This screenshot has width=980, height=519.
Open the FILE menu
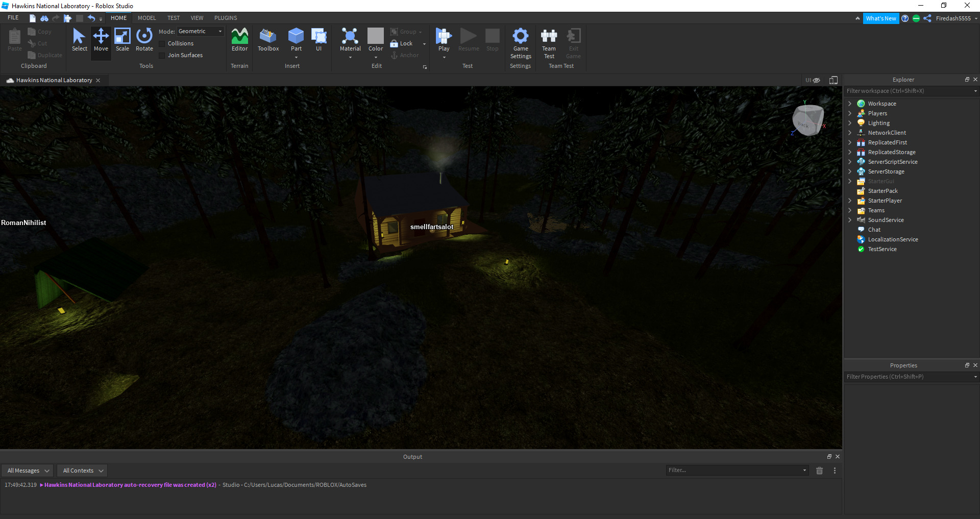[13, 18]
